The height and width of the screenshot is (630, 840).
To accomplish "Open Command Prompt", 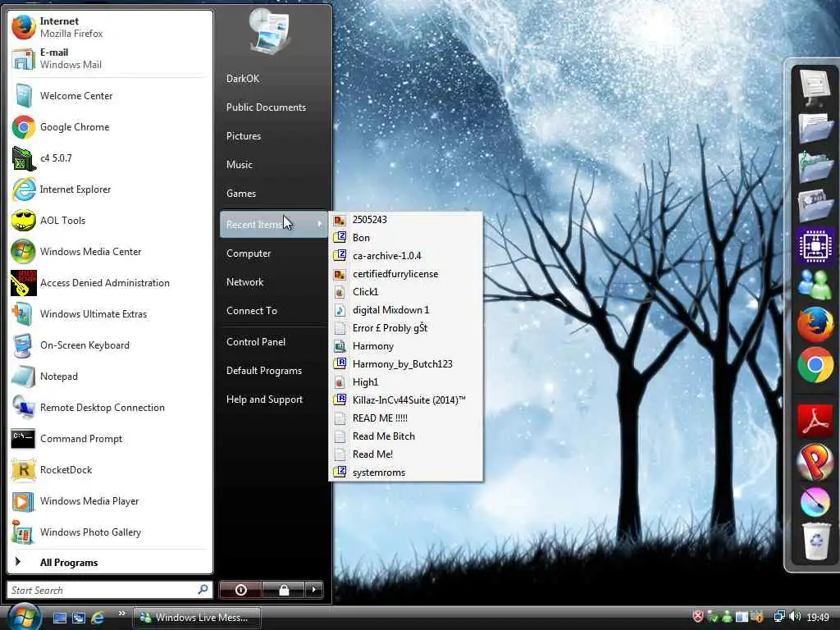I will pyautogui.click(x=110, y=438).
